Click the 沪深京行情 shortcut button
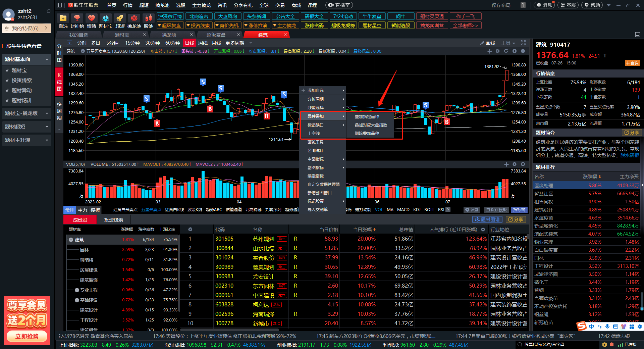 coord(170,16)
